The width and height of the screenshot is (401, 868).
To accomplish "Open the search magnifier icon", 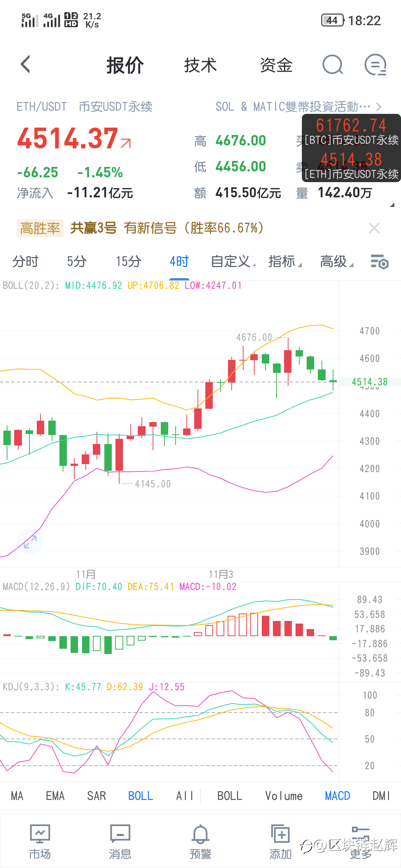I will pos(333,65).
